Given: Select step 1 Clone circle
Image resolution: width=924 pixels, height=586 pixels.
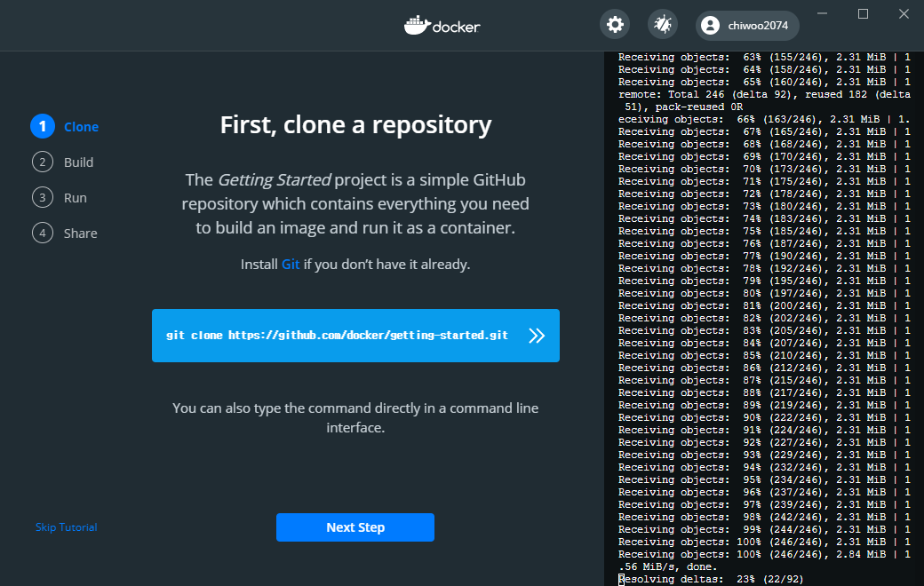Looking at the screenshot, I should 43,126.
